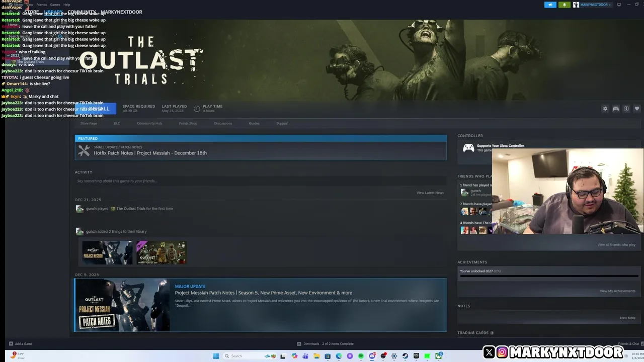The width and height of the screenshot is (644, 362).
Task: Open Microsoft Edge from taskbar
Action: point(339,356)
